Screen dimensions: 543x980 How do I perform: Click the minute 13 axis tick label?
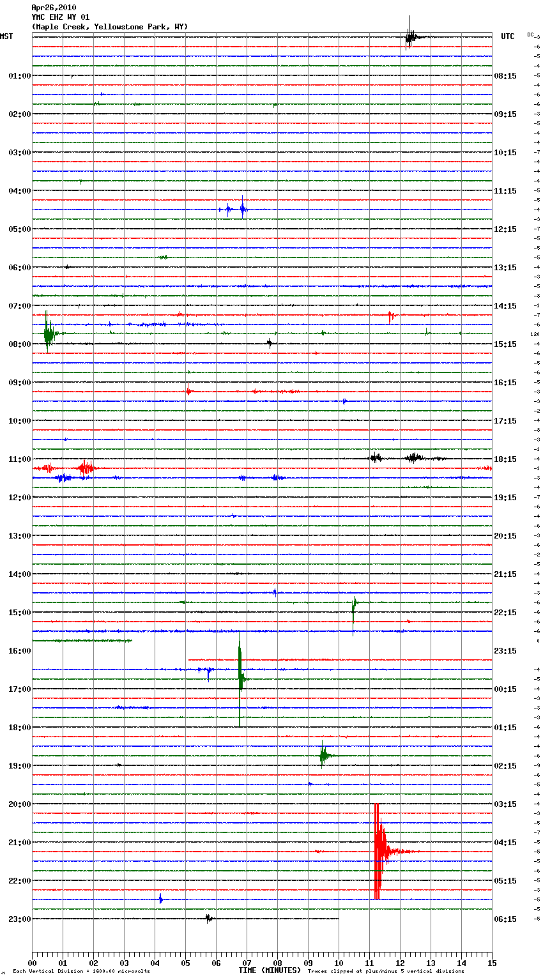pyautogui.click(x=431, y=963)
